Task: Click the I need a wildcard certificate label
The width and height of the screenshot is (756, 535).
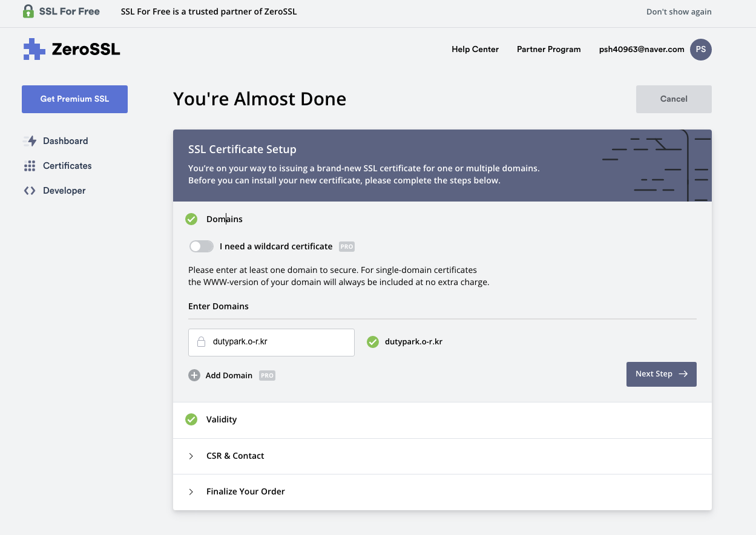Action: click(276, 246)
